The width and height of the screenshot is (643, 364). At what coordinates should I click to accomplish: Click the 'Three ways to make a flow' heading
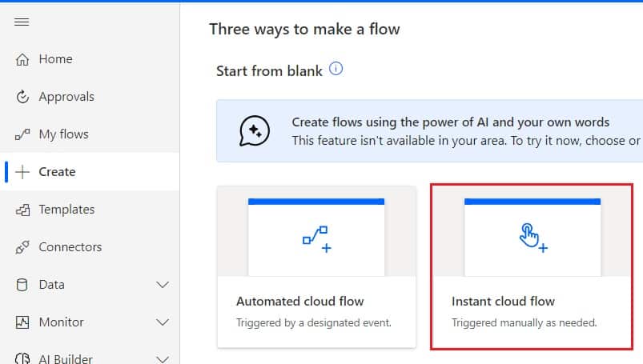click(x=305, y=30)
